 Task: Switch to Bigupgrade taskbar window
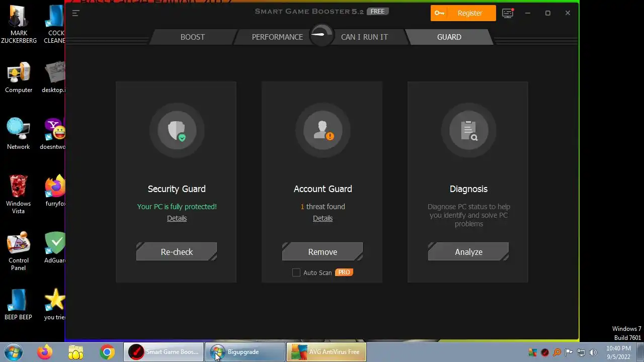click(x=245, y=352)
